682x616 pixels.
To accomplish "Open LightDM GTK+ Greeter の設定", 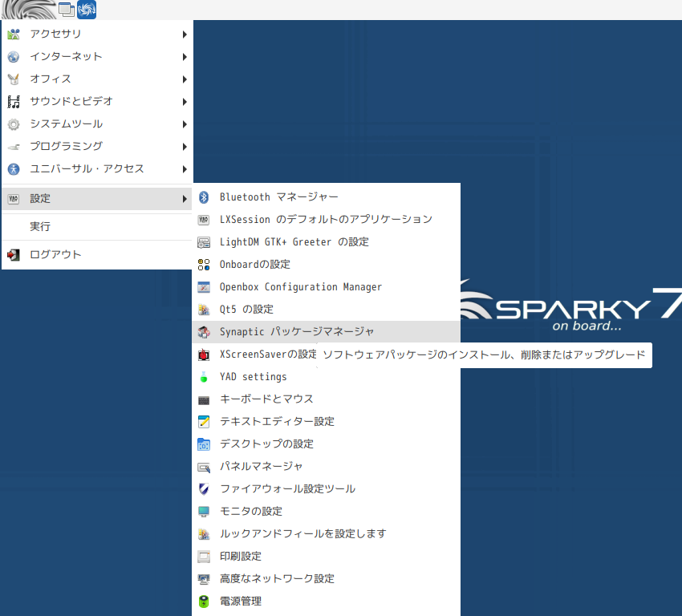I will pos(326,242).
